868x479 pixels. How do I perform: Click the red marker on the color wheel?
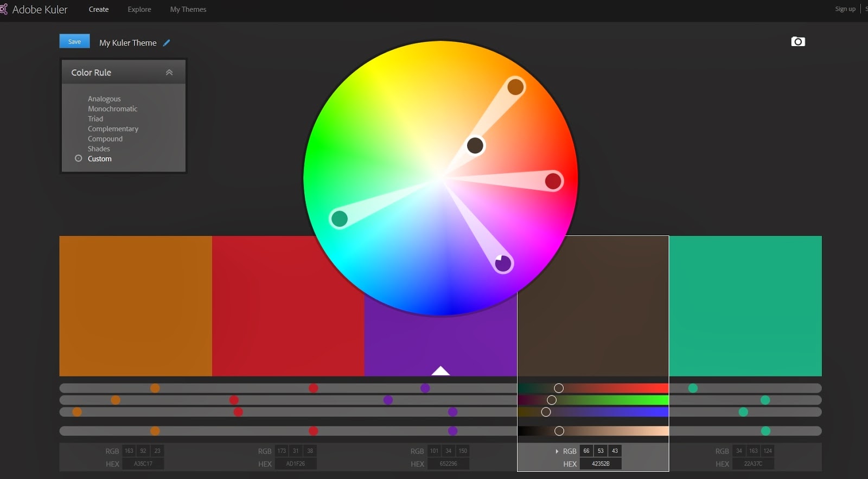point(553,181)
